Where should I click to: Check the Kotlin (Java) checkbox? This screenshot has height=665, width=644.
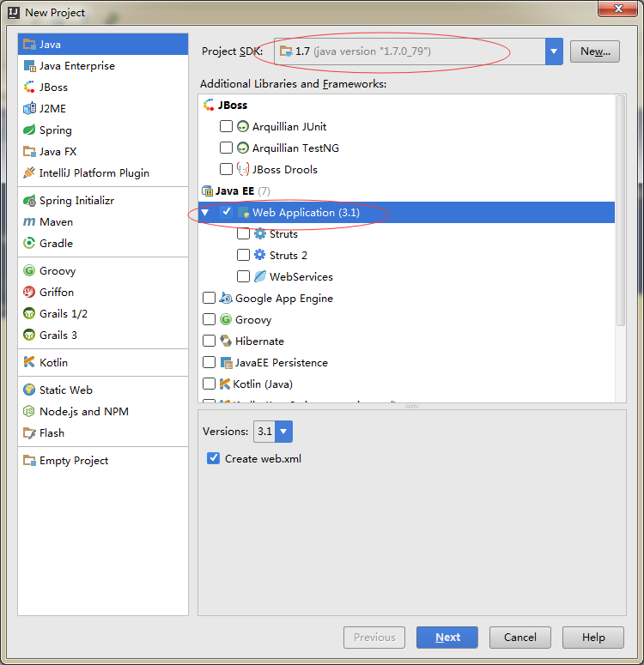click(x=209, y=384)
